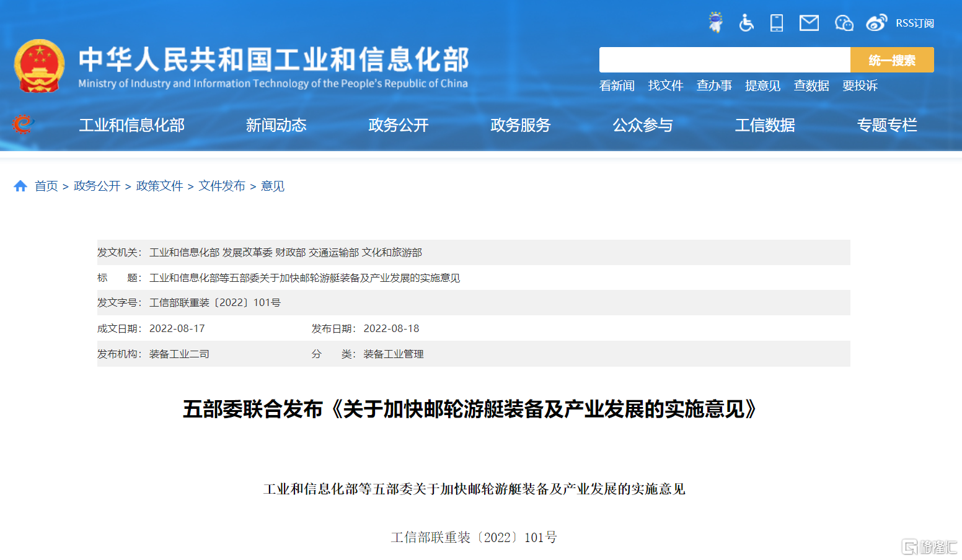
Task: Open the 找文件 quick link
Action: pos(666,85)
